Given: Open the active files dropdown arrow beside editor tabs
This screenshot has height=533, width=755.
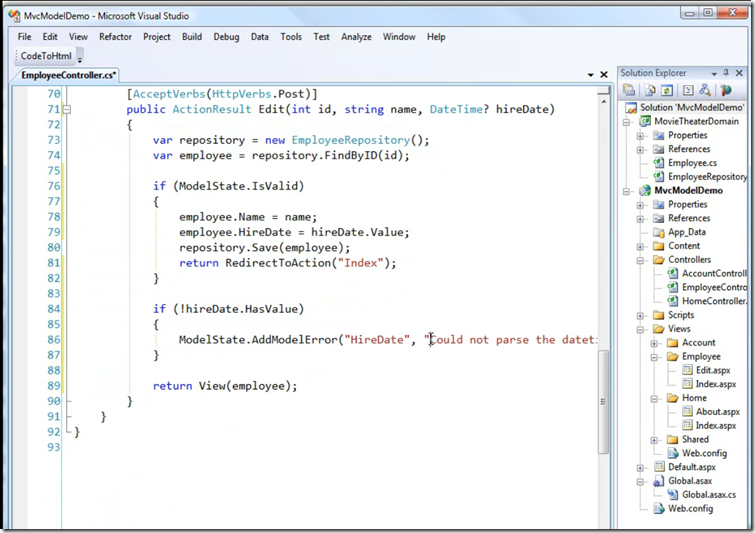Looking at the screenshot, I should pyautogui.click(x=590, y=75).
